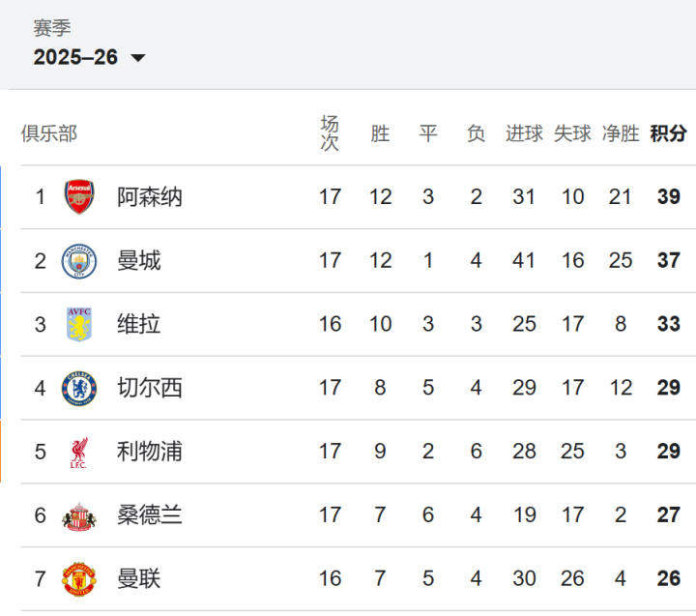The image size is (696, 616).
Task: Open the 利物浦 team link
Action: click(150, 452)
